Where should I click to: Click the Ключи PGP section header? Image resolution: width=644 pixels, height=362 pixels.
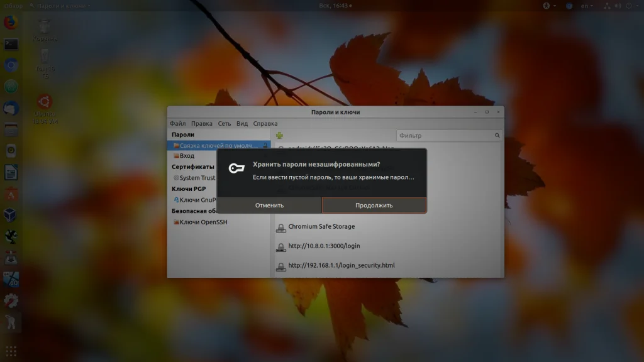pyautogui.click(x=189, y=189)
